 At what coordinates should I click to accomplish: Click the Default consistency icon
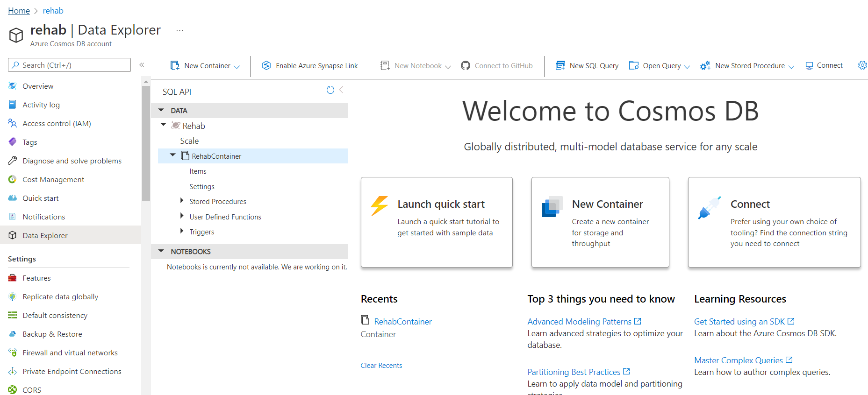pyautogui.click(x=13, y=315)
